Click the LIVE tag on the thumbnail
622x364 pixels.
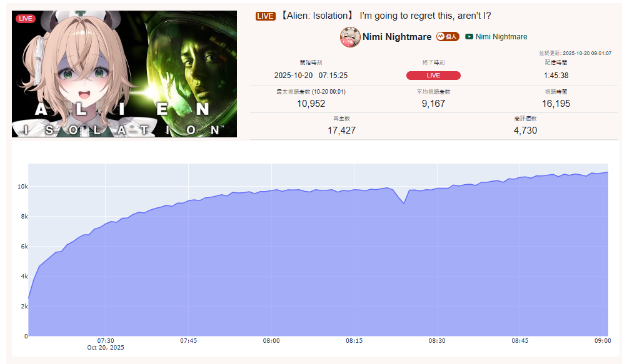click(26, 19)
